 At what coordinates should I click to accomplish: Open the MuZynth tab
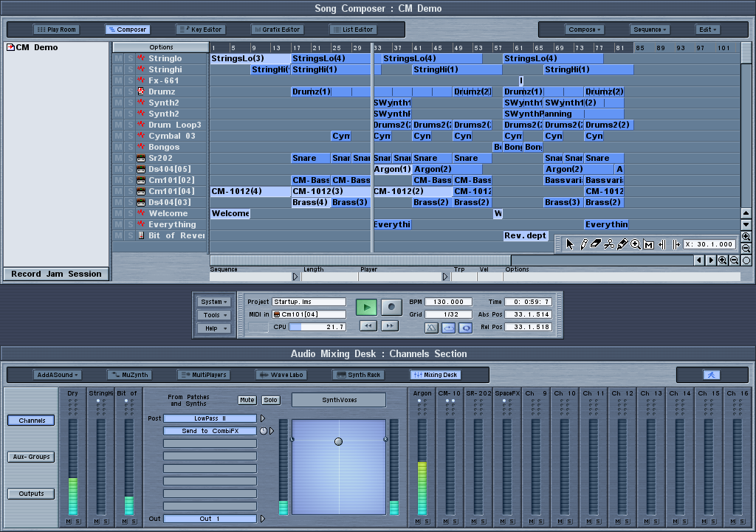pyautogui.click(x=129, y=375)
